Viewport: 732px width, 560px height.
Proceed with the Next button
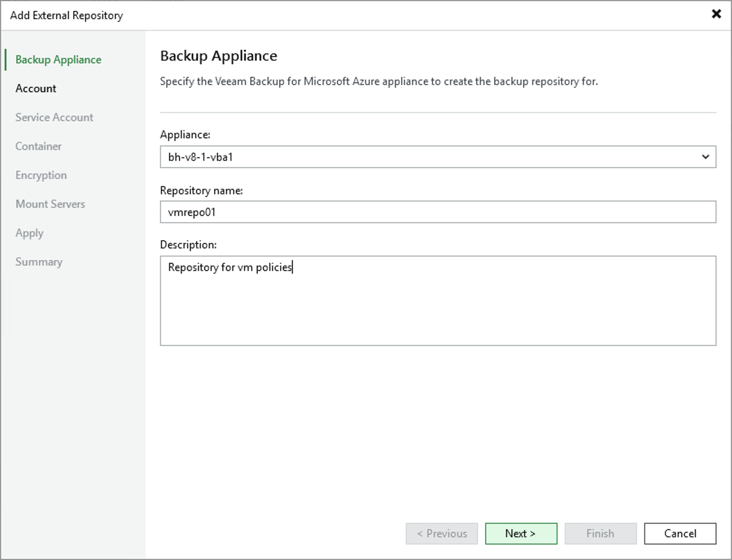coord(521,533)
